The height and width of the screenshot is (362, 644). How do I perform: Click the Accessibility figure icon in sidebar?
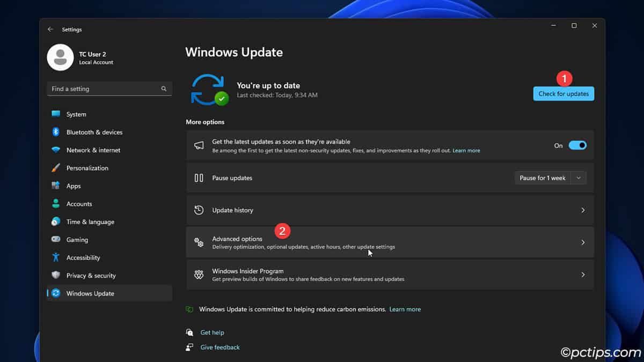[x=56, y=257]
